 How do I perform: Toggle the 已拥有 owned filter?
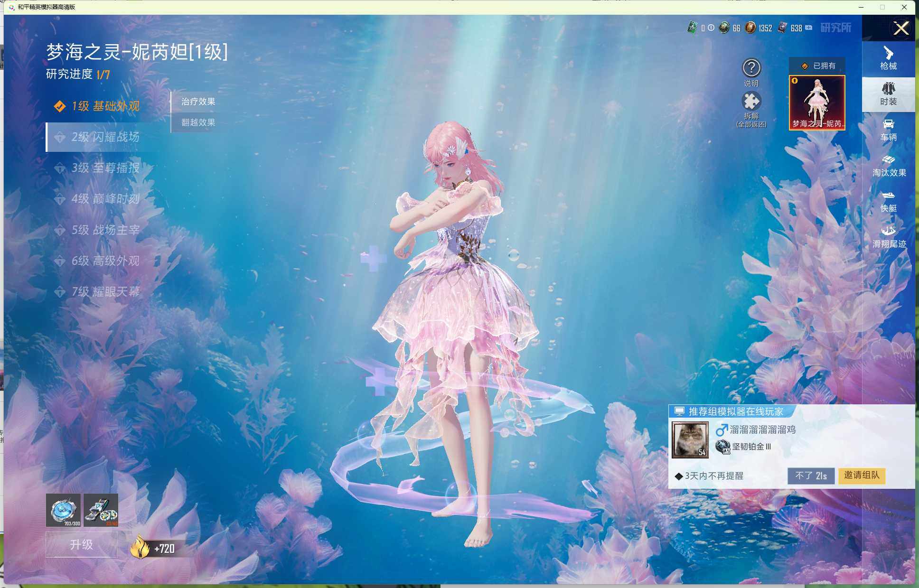(x=818, y=66)
